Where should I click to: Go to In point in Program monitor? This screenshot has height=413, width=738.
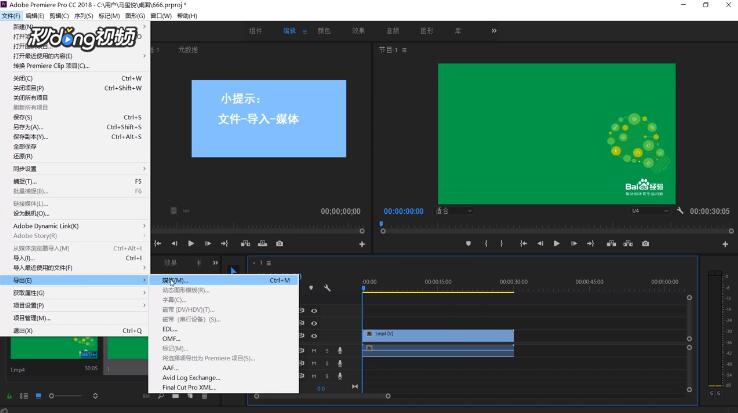523,243
